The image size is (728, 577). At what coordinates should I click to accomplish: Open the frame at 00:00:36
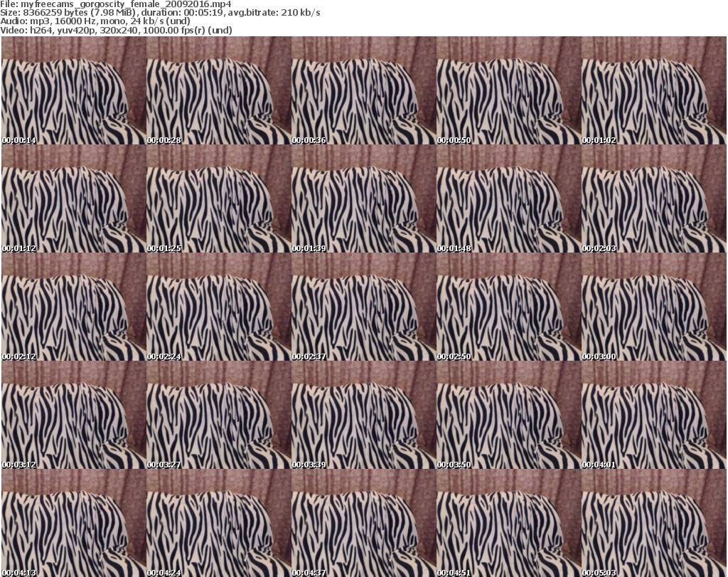click(x=363, y=90)
